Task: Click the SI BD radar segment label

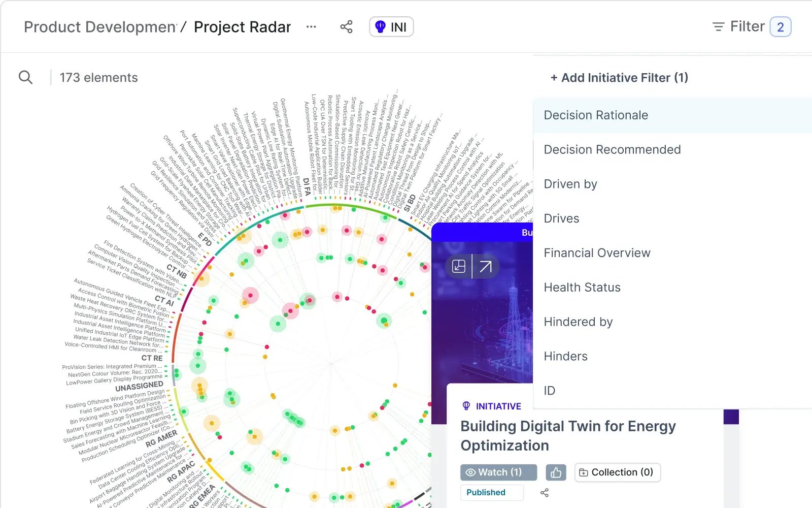Action: (x=410, y=203)
